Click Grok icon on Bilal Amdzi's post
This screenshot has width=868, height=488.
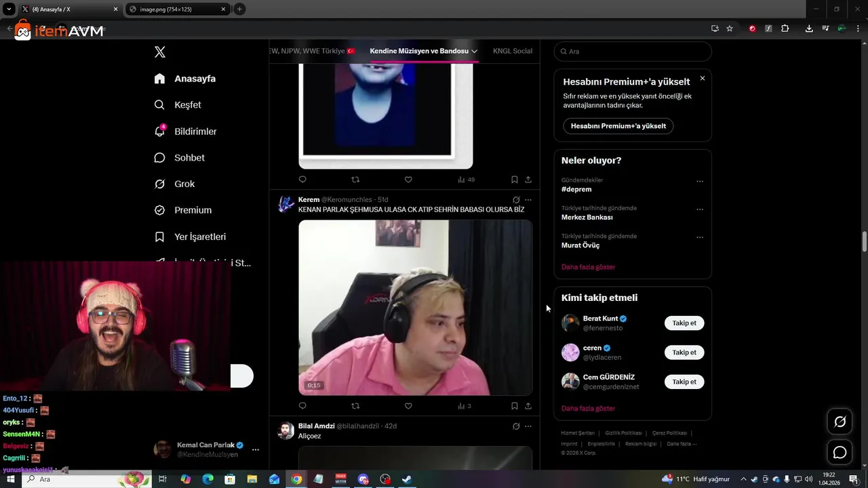click(516, 426)
